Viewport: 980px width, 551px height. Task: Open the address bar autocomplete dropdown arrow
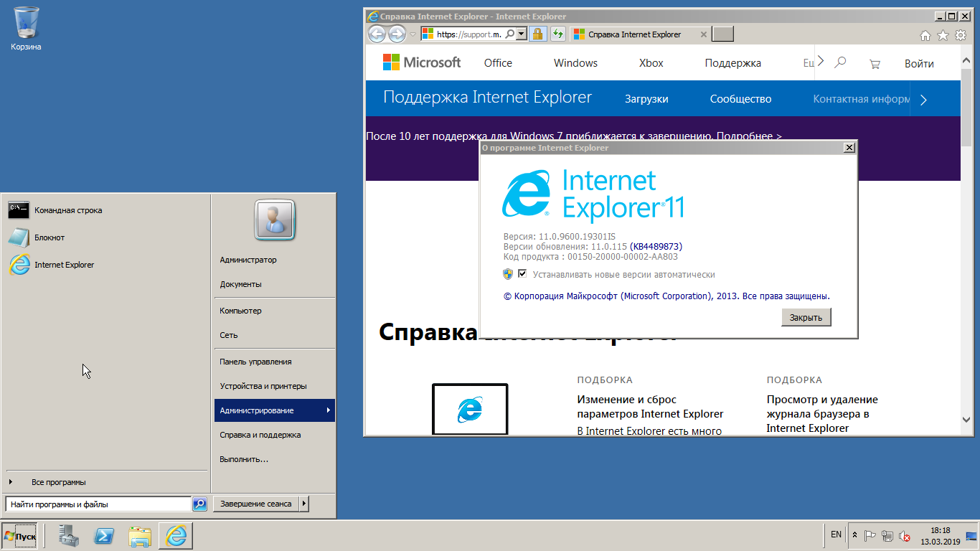point(521,34)
